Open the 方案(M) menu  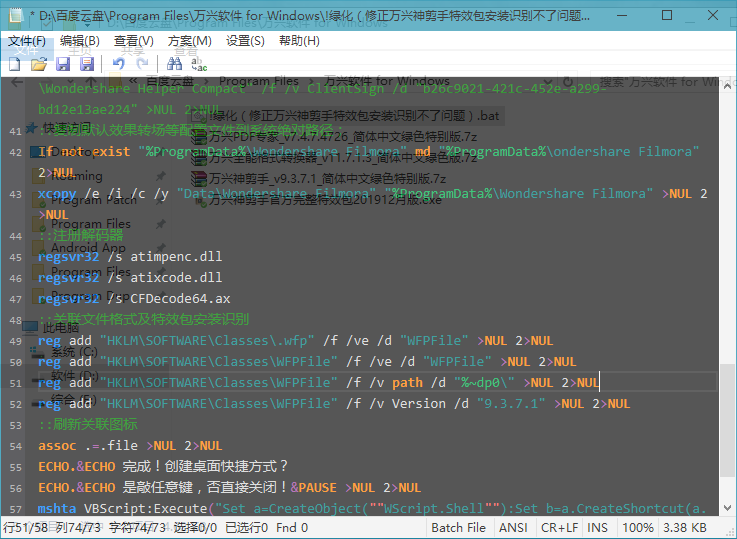pyautogui.click(x=189, y=41)
